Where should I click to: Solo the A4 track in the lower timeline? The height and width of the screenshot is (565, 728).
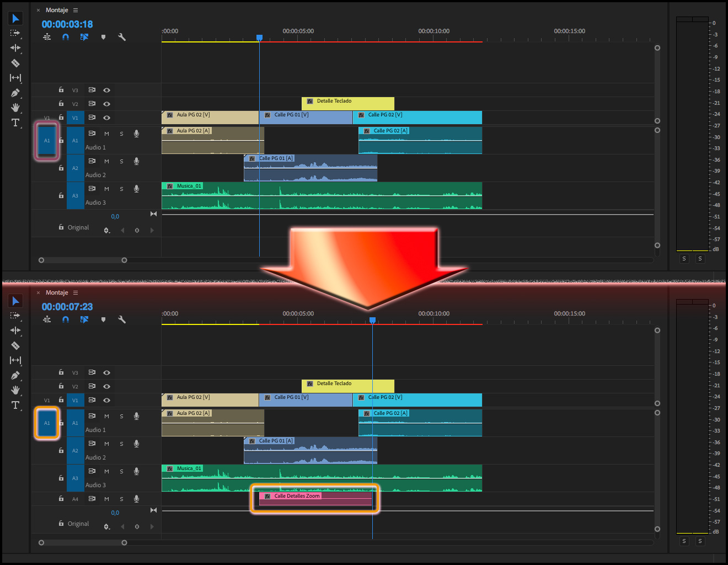121,499
